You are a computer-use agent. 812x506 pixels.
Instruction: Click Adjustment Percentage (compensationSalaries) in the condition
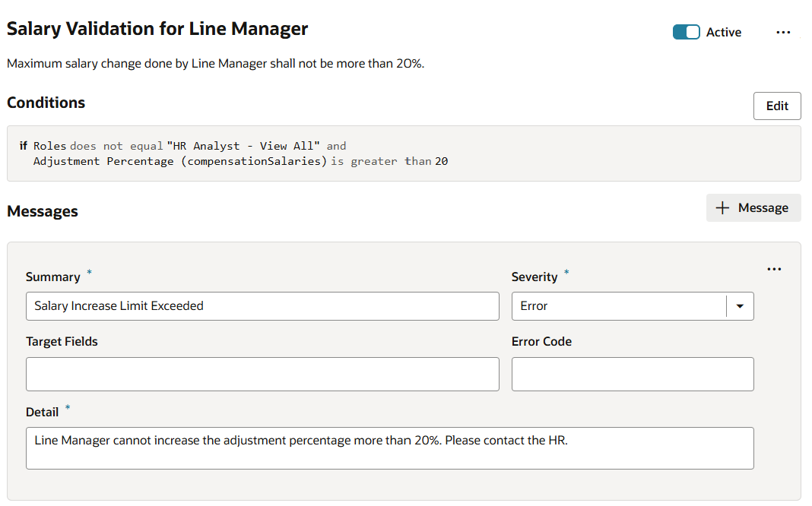pos(179,161)
